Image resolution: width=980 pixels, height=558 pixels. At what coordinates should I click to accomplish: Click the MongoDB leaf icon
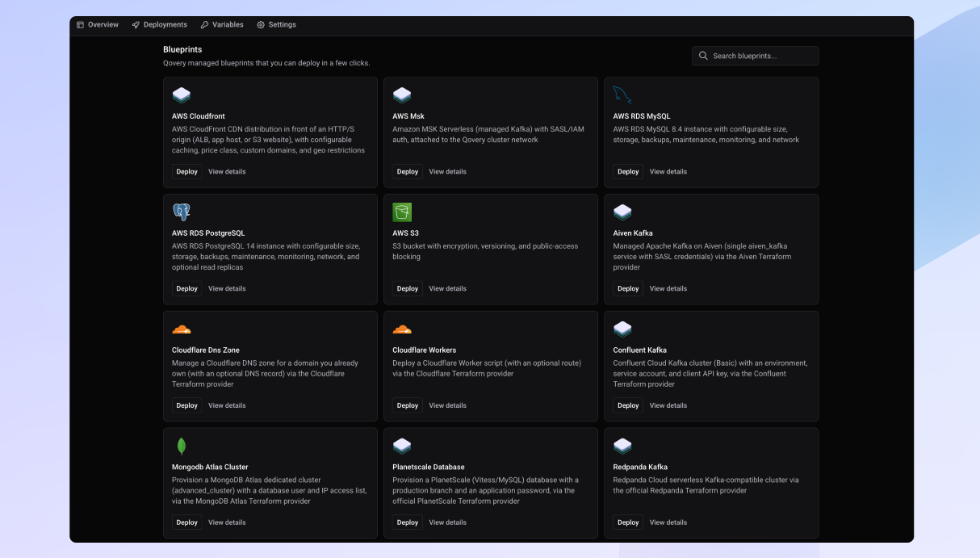pyautogui.click(x=182, y=447)
